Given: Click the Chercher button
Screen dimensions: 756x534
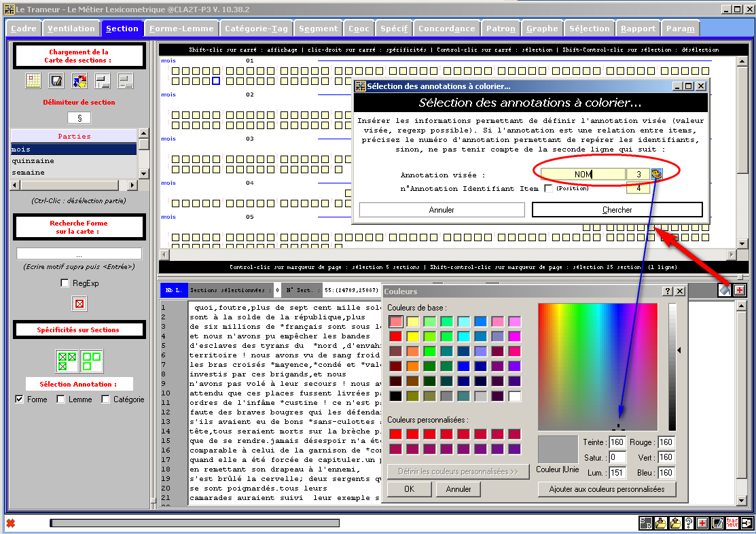Looking at the screenshot, I should click(x=617, y=210).
